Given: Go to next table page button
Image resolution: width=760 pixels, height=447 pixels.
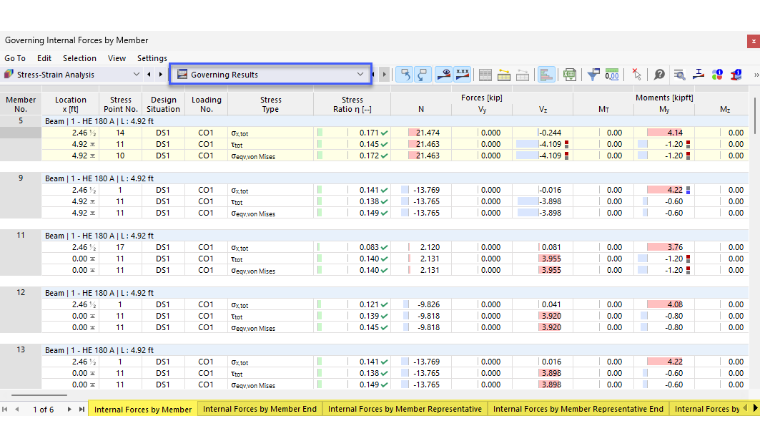Looking at the screenshot, I should (x=69, y=409).
